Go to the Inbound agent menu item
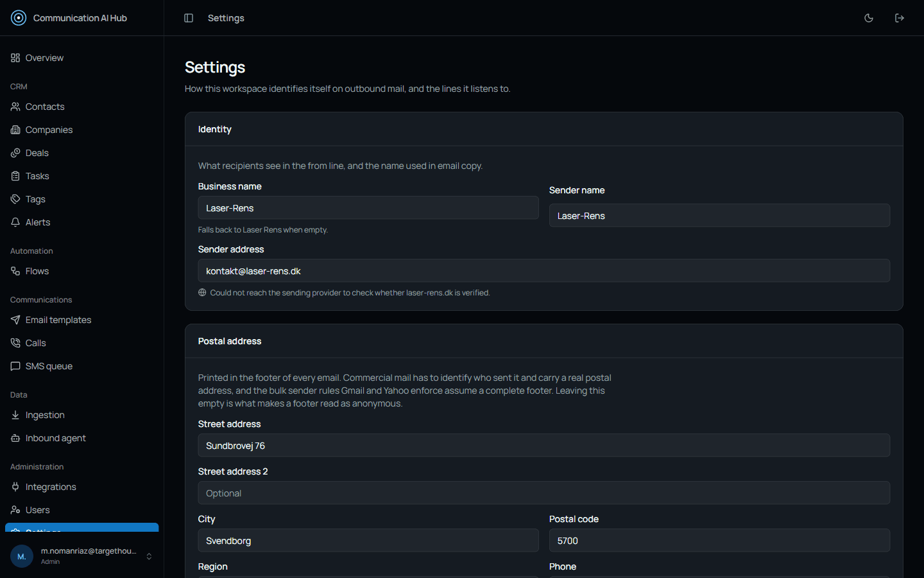This screenshot has height=578, width=924. pos(82,438)
